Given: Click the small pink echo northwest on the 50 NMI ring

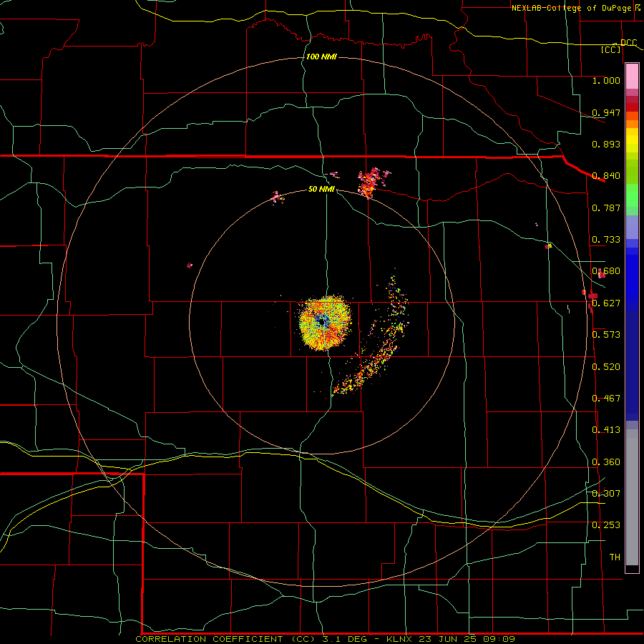Looking at the screenshot, I should point(278,197).
